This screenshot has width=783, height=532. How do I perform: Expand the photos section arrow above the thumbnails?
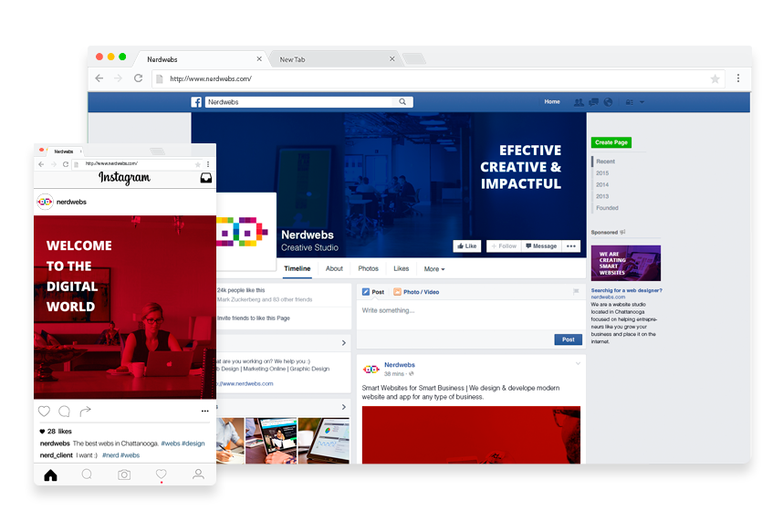tap(343, 408)
